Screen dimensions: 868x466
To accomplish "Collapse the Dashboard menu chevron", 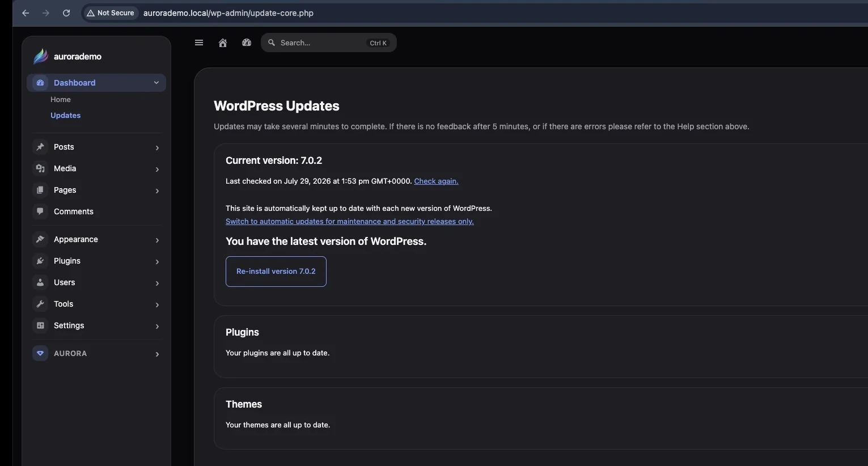I will (x=156, y=83).
